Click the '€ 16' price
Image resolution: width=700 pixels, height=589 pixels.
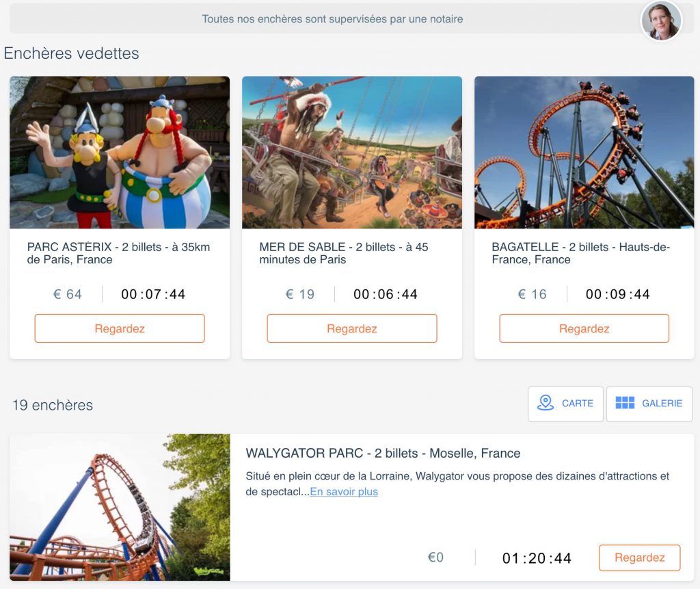coord(532,294)
